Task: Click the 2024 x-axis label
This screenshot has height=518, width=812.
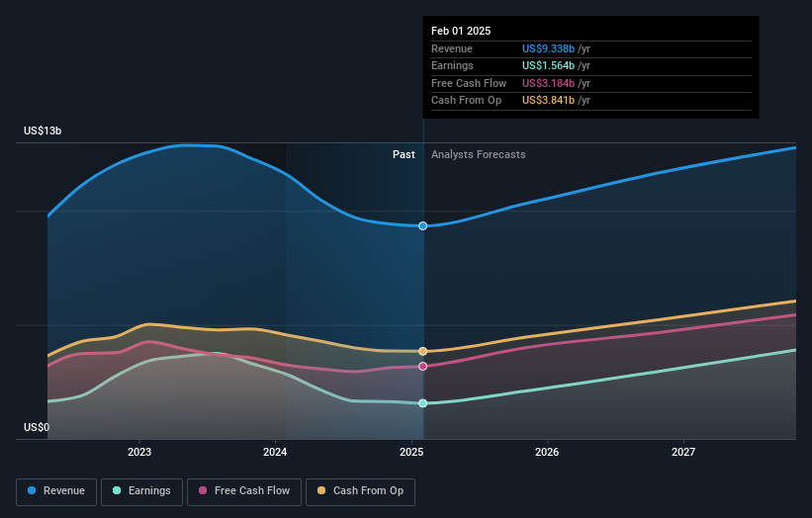Action: pyautogui.click(x=275, y=452)
